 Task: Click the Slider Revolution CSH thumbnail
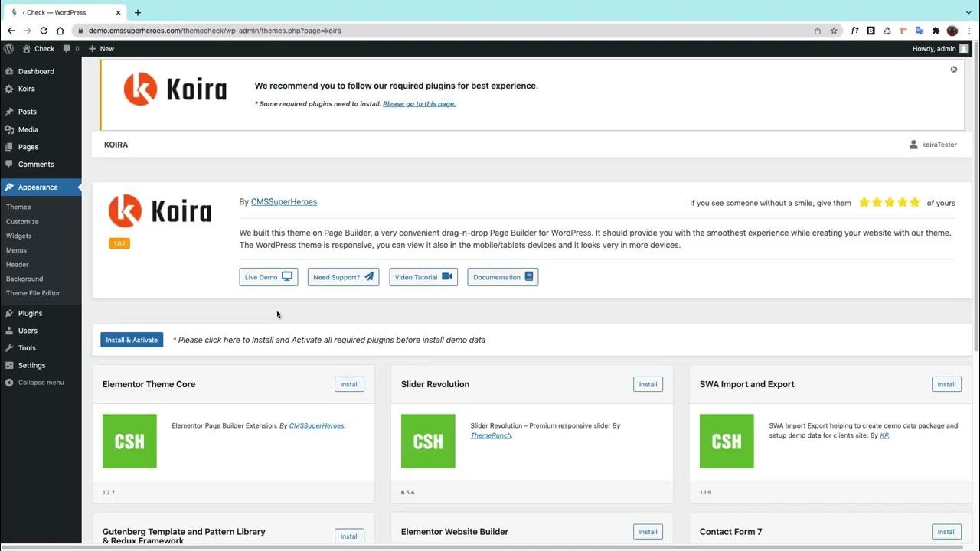click(428, 442)
